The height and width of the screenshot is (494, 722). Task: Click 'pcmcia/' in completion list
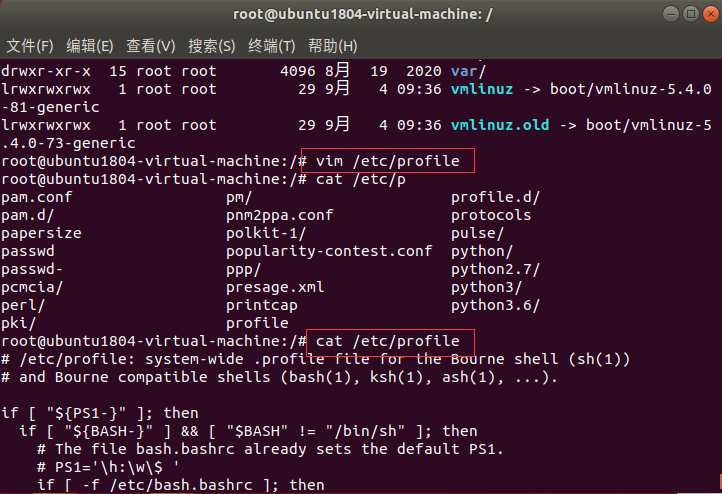(x=32, y=287)
